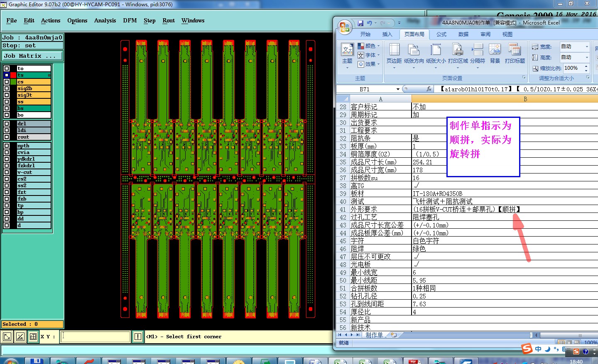Select column B header in Excel
This screenshot has height=364, width=598.
525,99
